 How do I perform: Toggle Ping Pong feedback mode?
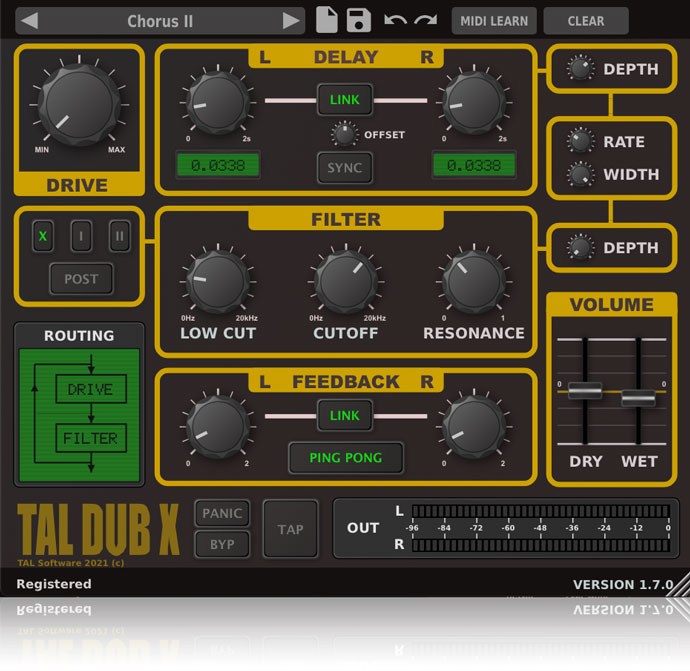click(x=345, y=458)
